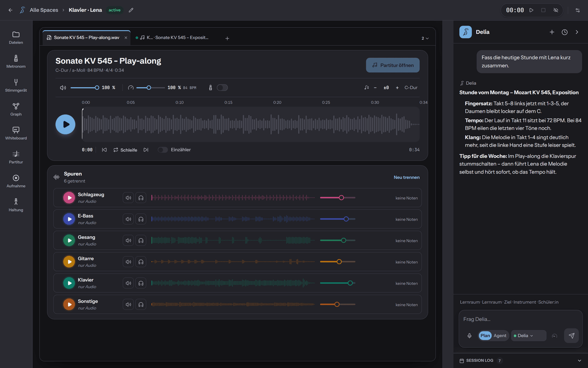Open the settings sliders icon top right
The height and width of the screenshot is (368, 588).
[x=578, y=10]
